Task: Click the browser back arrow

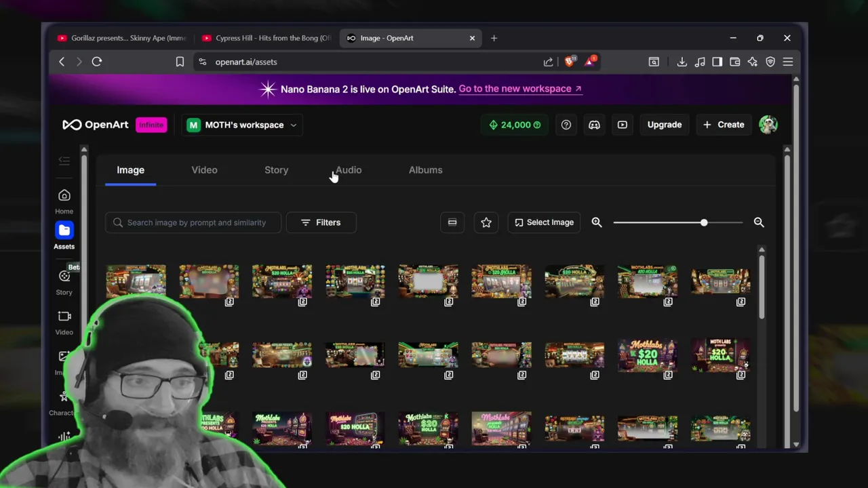Action: coord(62,62)
